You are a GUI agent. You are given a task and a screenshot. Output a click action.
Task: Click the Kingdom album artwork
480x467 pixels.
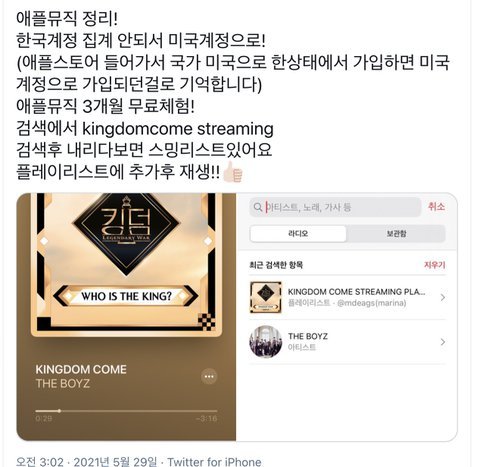click(x=126, y=265)
